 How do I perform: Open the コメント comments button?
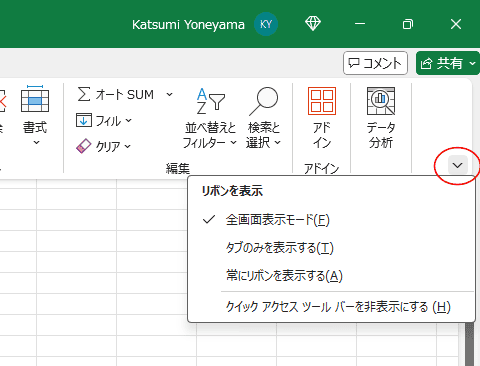pyautogui.click(x=375, y=63)
